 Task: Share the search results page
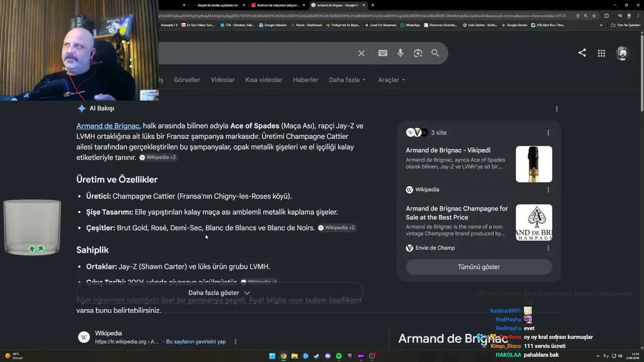click(582, 53)
